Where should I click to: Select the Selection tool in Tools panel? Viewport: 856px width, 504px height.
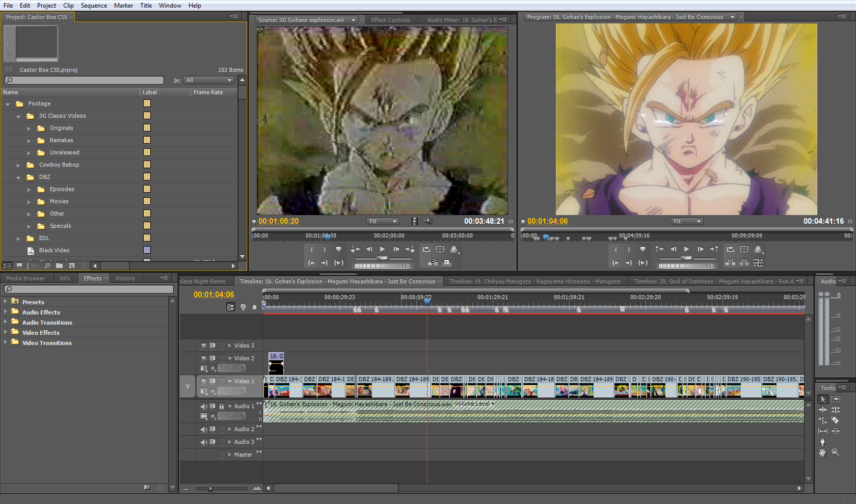click(823, 400)
